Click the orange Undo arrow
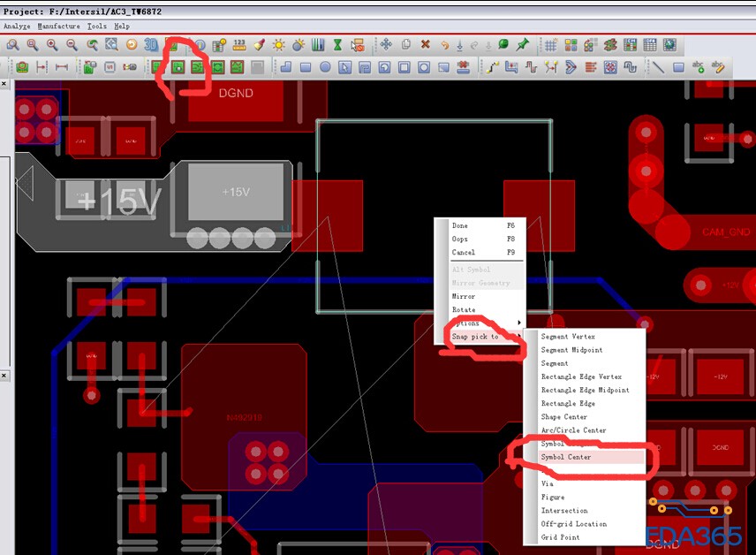 pyautogui.click(x=444, y=45)
